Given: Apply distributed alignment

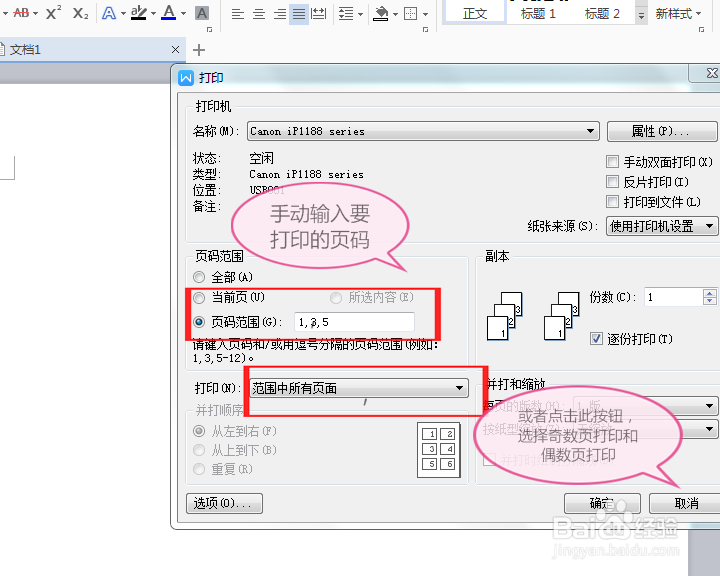Looking at the screenshot, I should (318, 14).
